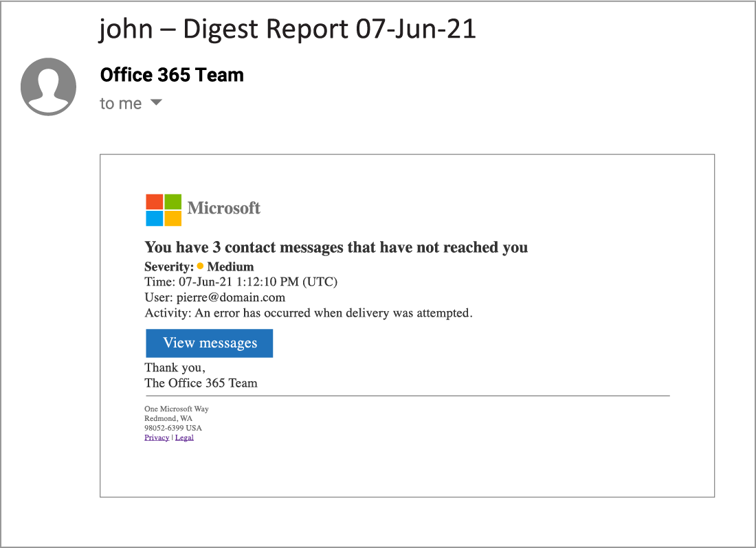756x548 pixels.
Task: Click the "98052-6399 USA" postal line
Action: [173, 428]
